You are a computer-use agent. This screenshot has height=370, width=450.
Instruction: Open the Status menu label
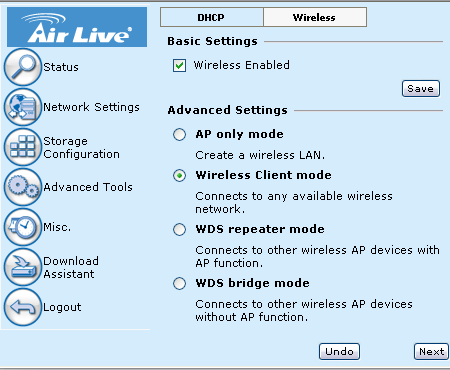coord(61,67)
